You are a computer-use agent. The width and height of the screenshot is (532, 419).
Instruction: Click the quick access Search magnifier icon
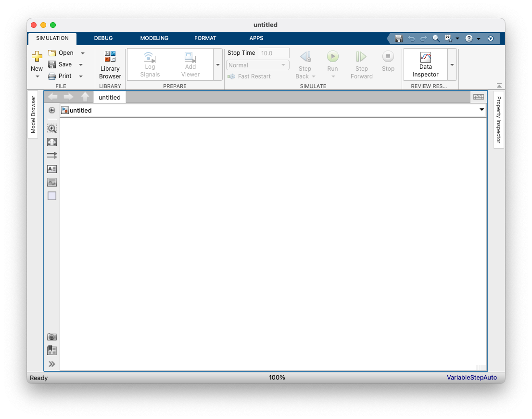tap(436, 38)
